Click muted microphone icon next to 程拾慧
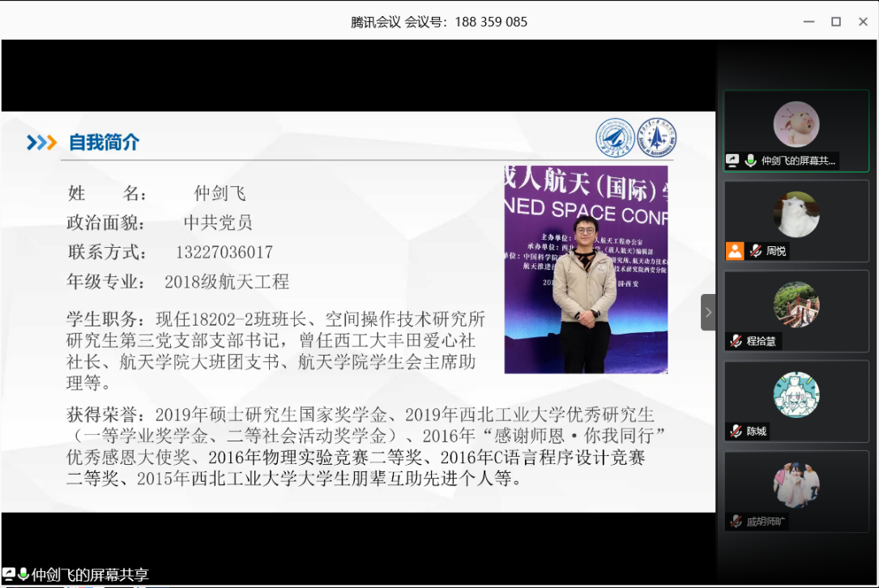Screen dimensions: 879x588 (736, 341)
